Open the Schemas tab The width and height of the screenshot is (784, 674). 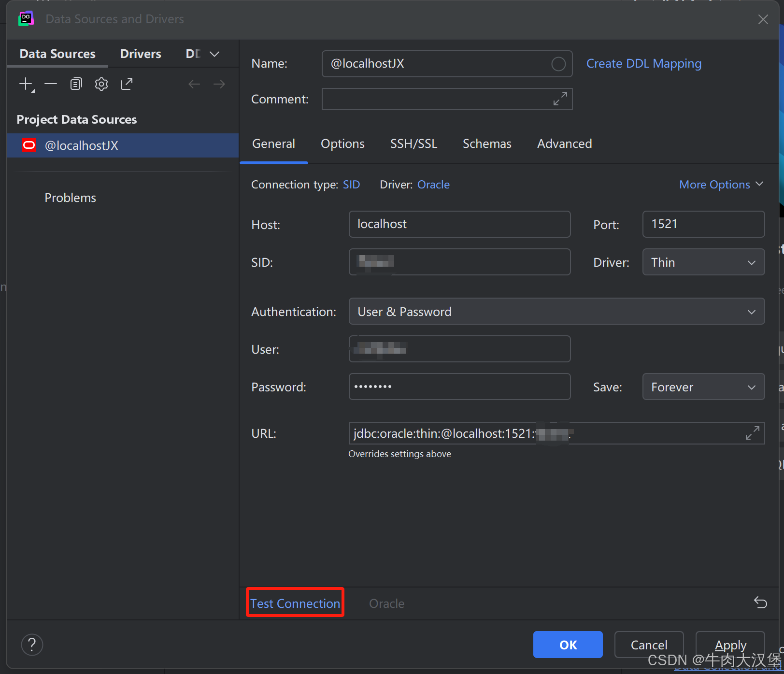click(487, 143)
